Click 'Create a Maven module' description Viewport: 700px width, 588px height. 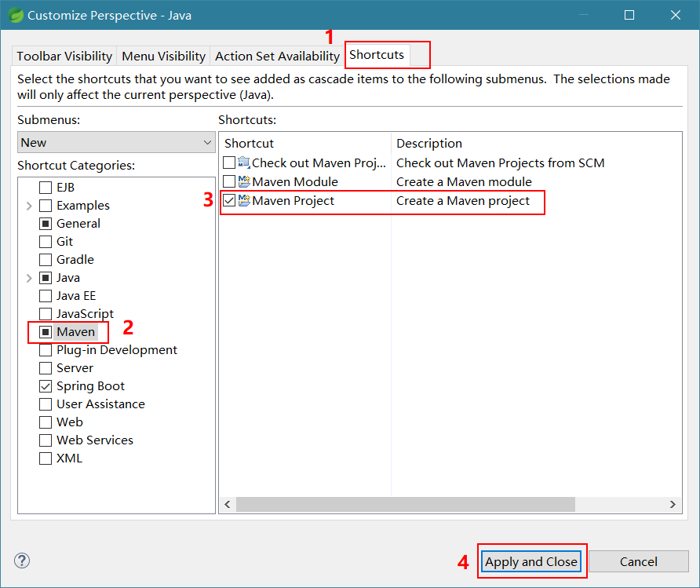[464, 181]
